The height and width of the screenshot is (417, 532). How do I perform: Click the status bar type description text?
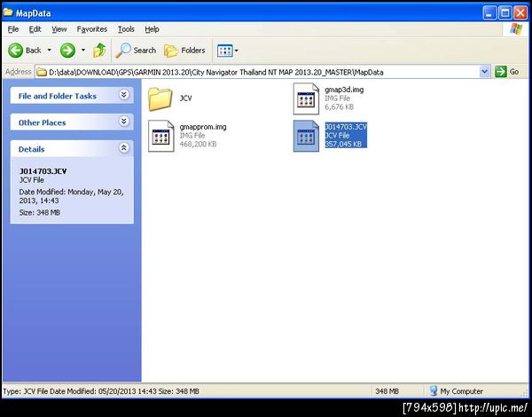pyautogui.click(x=101, y=391)
